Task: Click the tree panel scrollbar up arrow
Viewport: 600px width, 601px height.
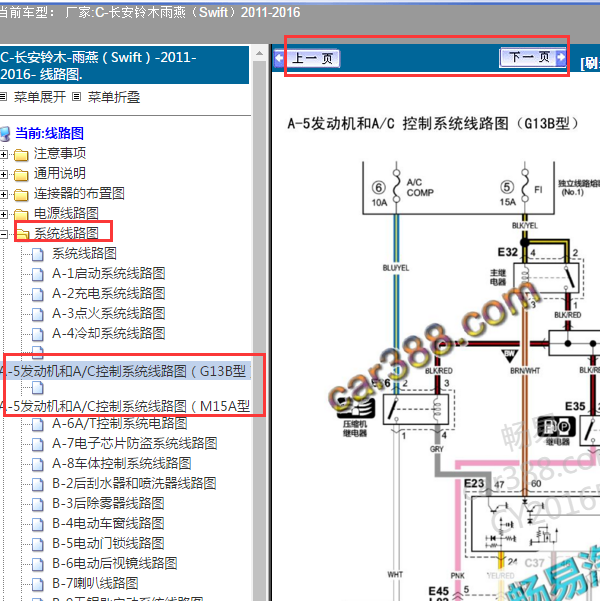Action: pos(260,53)
